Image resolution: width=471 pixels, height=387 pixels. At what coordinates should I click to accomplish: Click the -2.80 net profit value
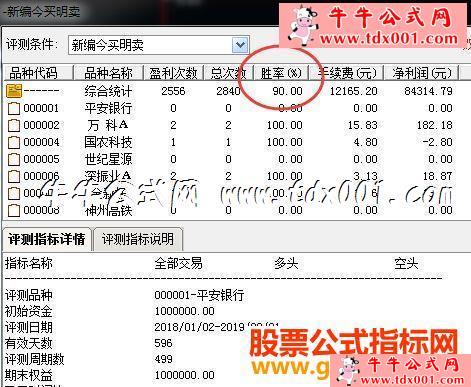tap(437, 142)
